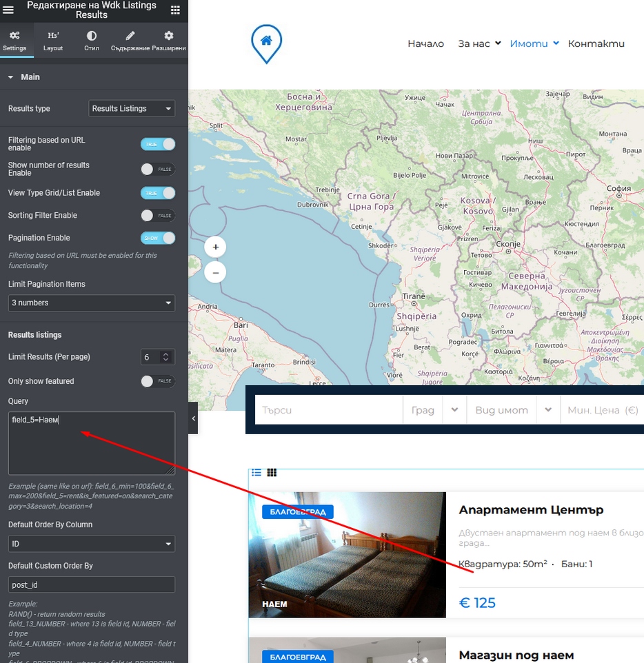The height and width of the screenshot is (663, 644).
Task: Click the site logo home pin
Action: point(267,44)
